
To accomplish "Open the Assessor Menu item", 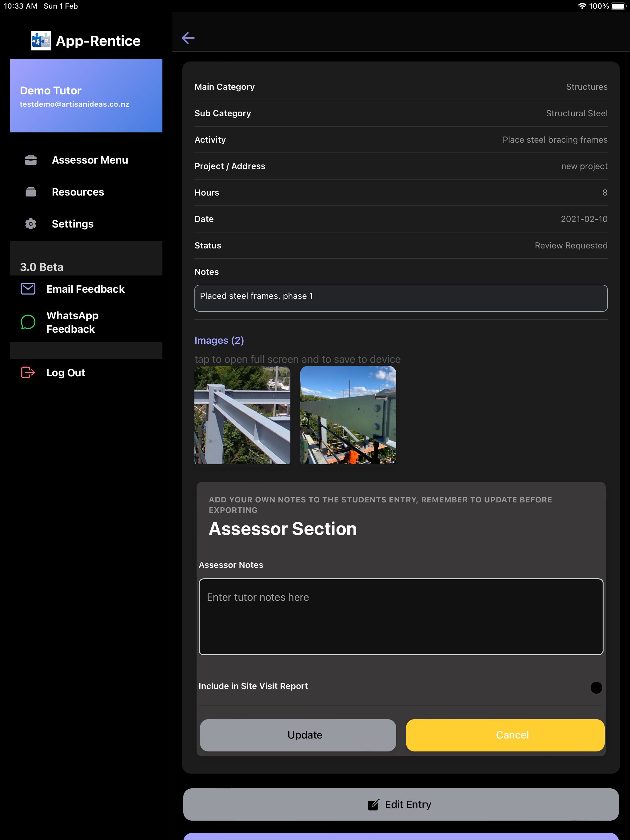I will [86, 160].
